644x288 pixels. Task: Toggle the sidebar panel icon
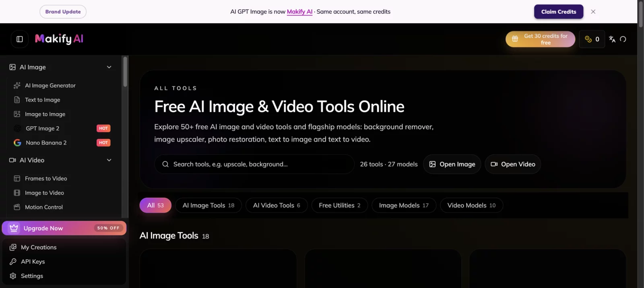pos(20,39)
